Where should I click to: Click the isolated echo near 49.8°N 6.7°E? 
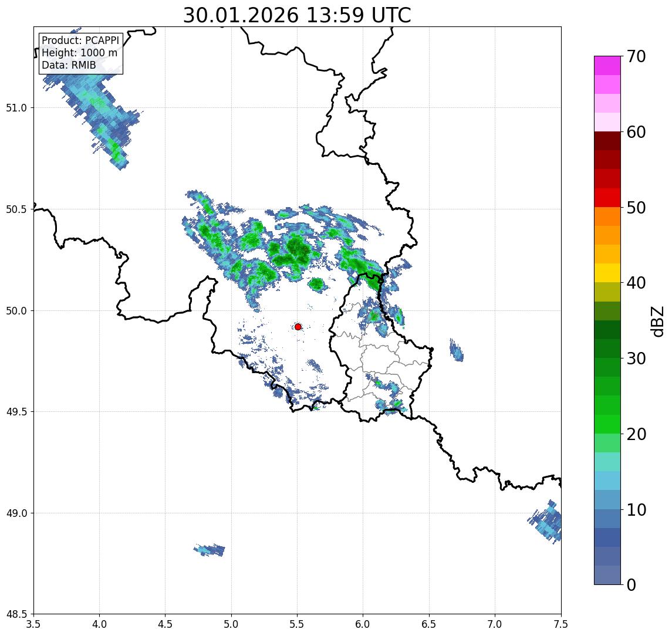click(457, 350)
